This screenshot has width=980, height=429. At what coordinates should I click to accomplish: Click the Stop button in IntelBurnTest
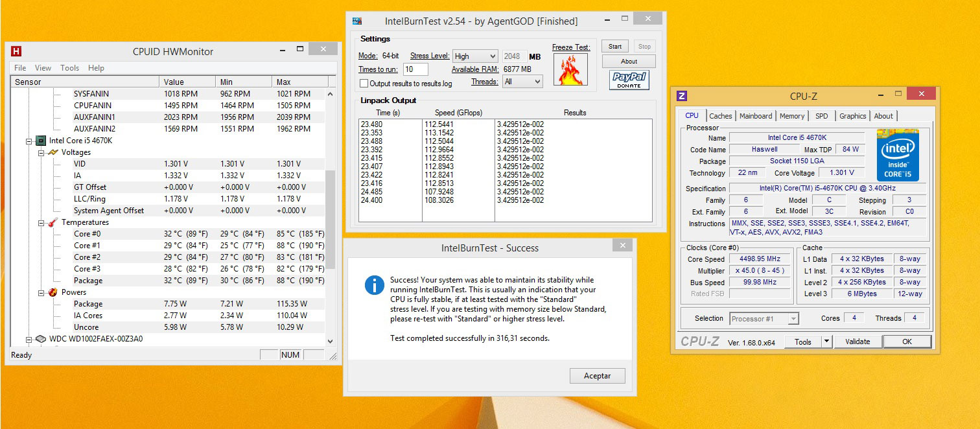click(x=644, y=46)
